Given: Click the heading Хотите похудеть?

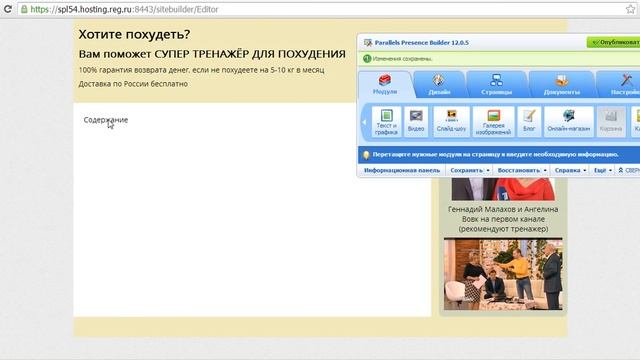Looking at the screenshot, I should click(x=134, y=34).
